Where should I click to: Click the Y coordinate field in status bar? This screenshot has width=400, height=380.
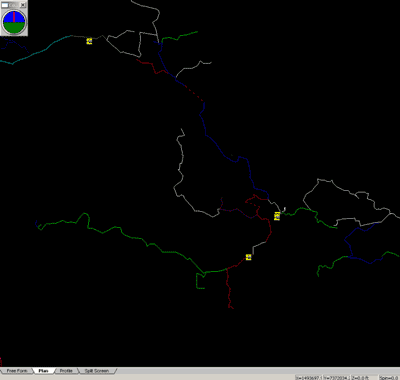(336, 378)
